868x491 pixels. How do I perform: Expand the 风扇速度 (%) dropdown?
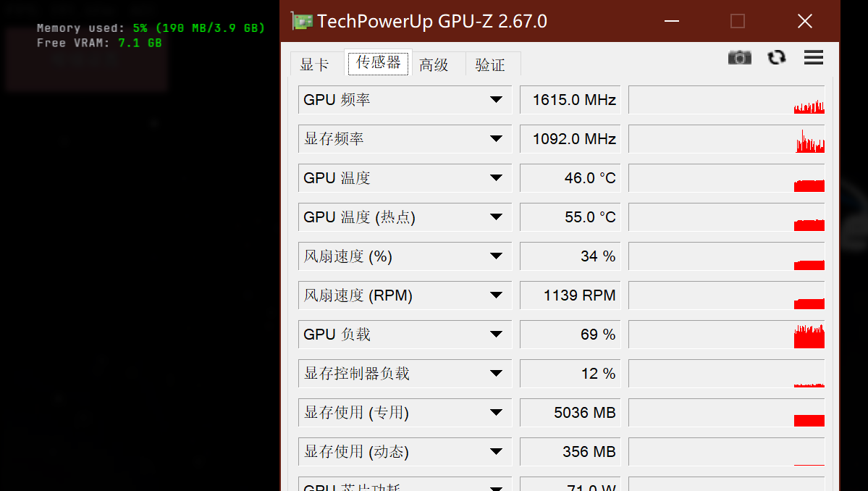(496, 256)
